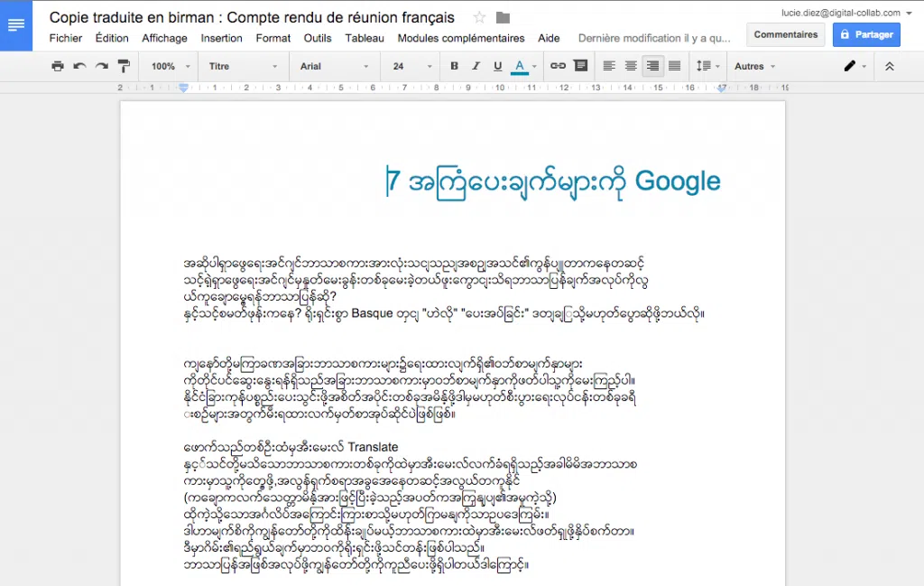The image size is (924, 586).
Task: Open the line spacing menu
Action: tap(707, 66)
